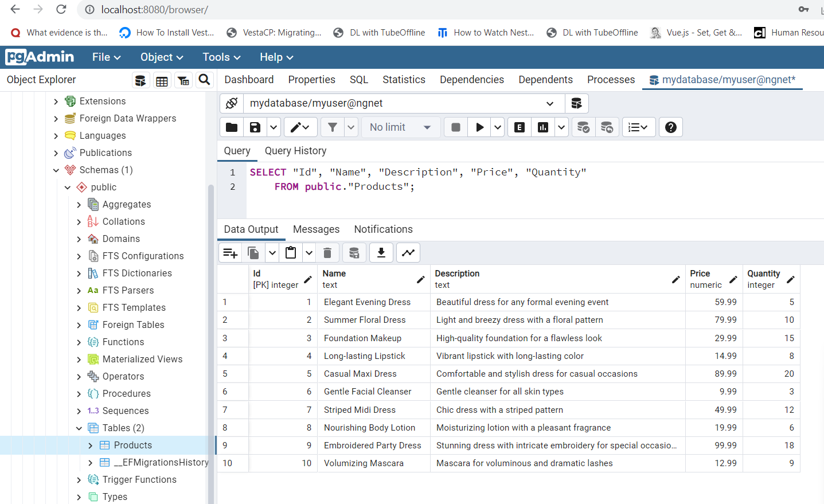Click the Elegant Evening Dress name cell
Screen dimensions: 824x504
pyautogui.click(x=367, y=302)
